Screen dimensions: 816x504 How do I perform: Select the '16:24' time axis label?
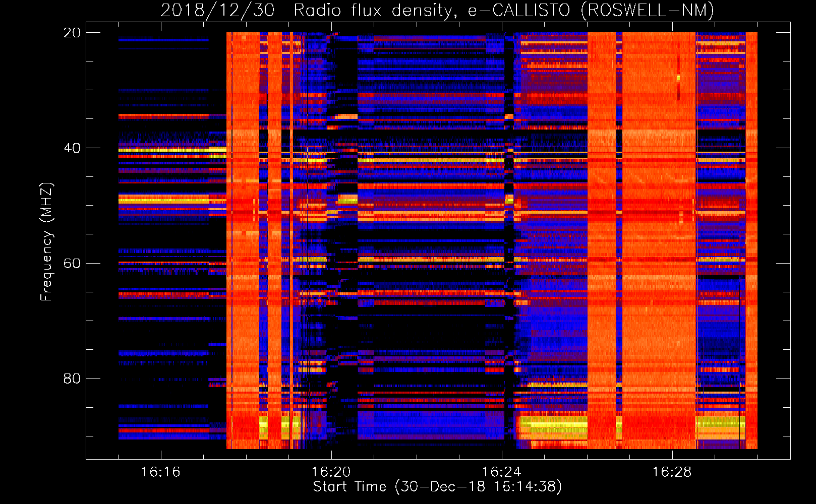point(502,472)
